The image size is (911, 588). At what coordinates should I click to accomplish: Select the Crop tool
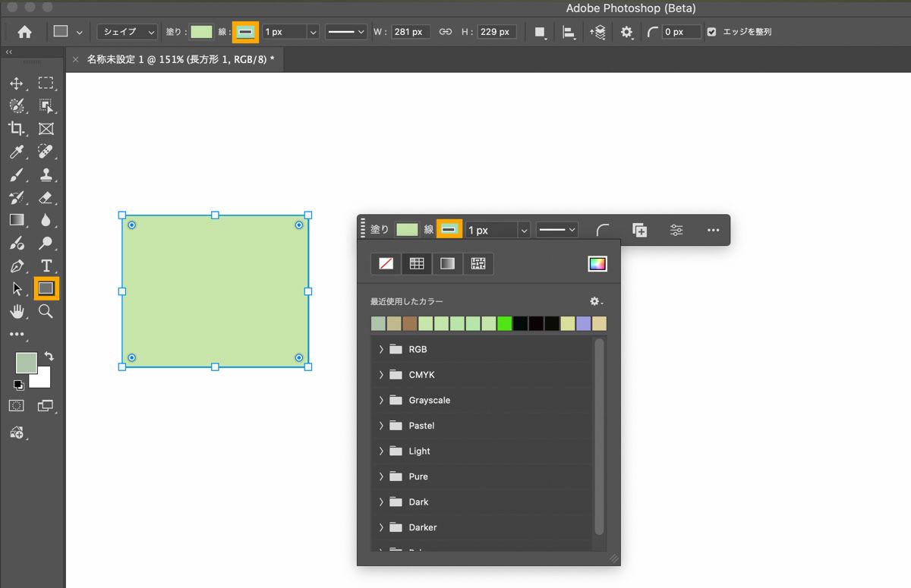(x=17, y=129)
